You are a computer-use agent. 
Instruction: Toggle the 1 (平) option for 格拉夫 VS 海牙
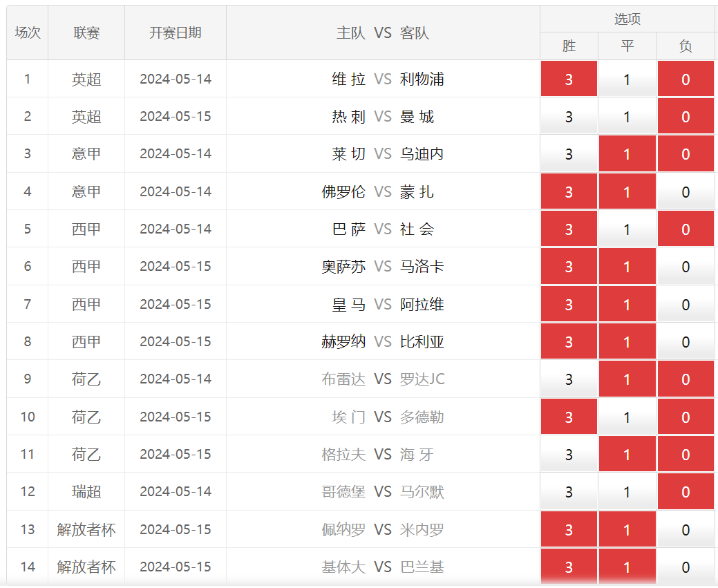627,454
